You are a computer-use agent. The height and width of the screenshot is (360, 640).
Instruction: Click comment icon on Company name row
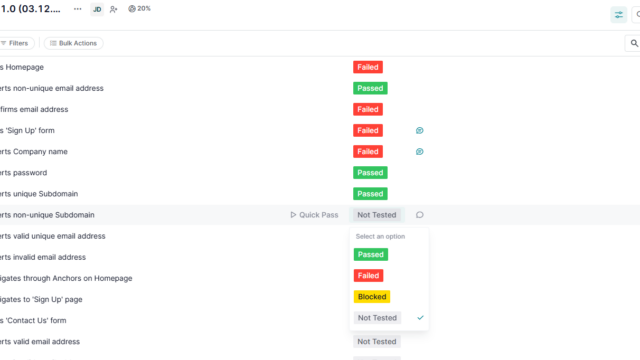pyautogui.click(x=420, y=152)
